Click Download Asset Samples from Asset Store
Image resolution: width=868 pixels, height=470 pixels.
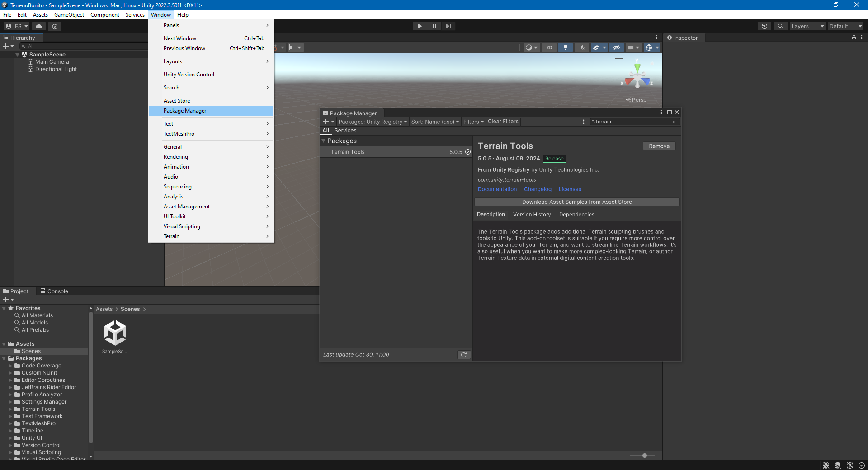pos(577,202)
